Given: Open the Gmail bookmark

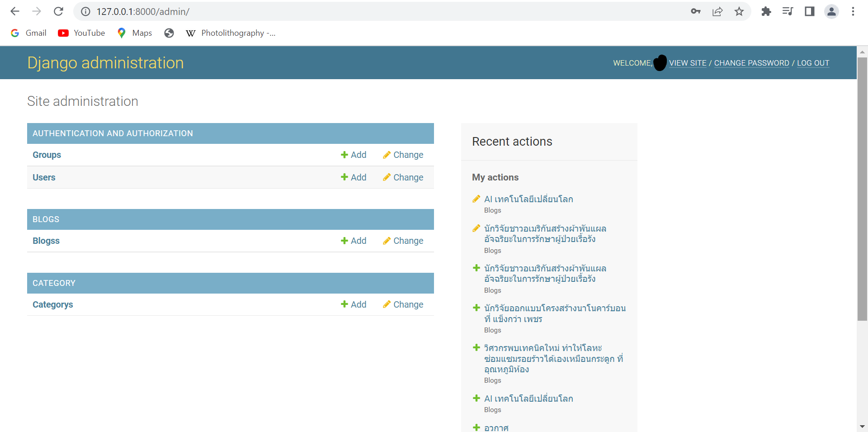Looking at the screenshot, I should pyautogui.click(x=28, y=33).
